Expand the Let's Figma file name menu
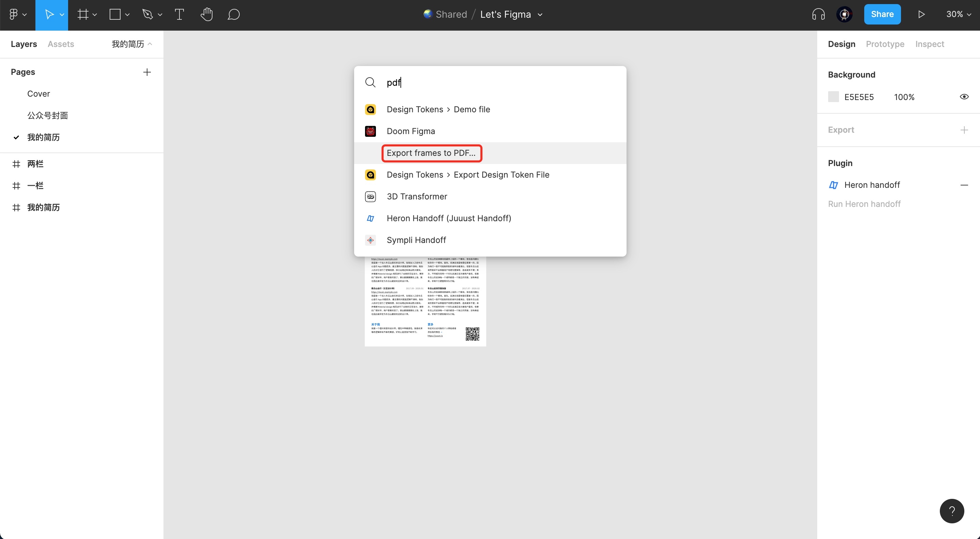Viewport: 980px width, 539px height. pyautogui.click(x=540, y=15)
